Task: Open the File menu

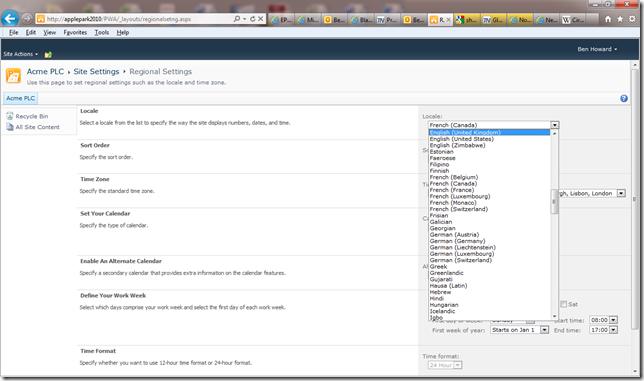Action: coord(14,32)
